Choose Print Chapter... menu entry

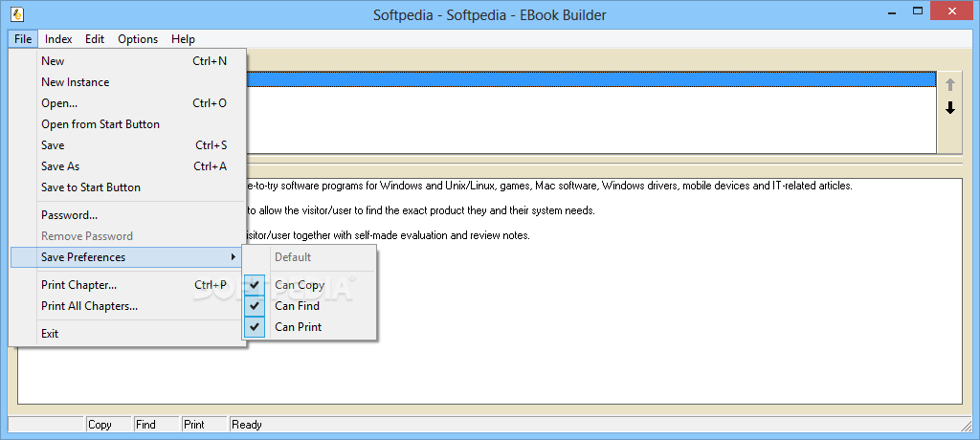pyautogui.click(x=127, y=285)
